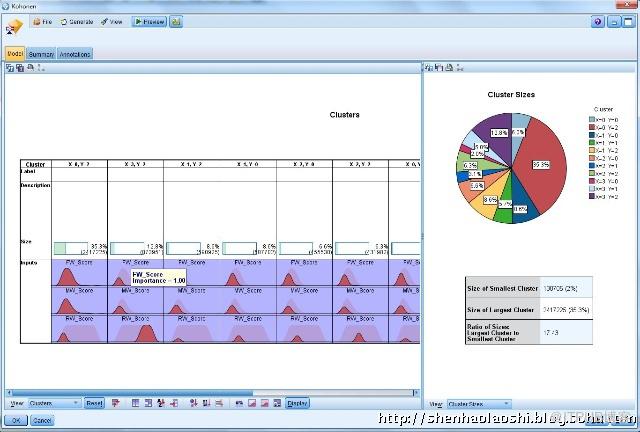Click FW_Score distribution cell in first cluster column
Viewport: 640px width, 432px height.
tap(79, 272)
